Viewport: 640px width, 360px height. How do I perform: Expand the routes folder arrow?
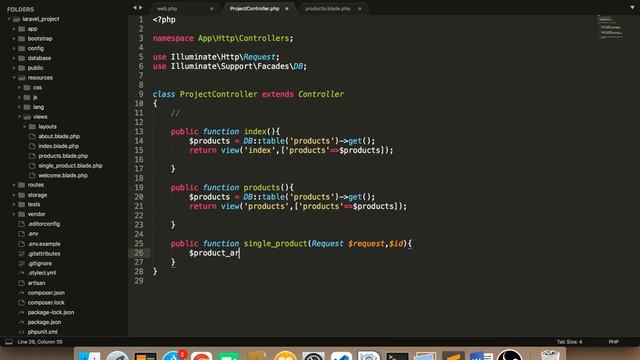[x=14, y=185]
